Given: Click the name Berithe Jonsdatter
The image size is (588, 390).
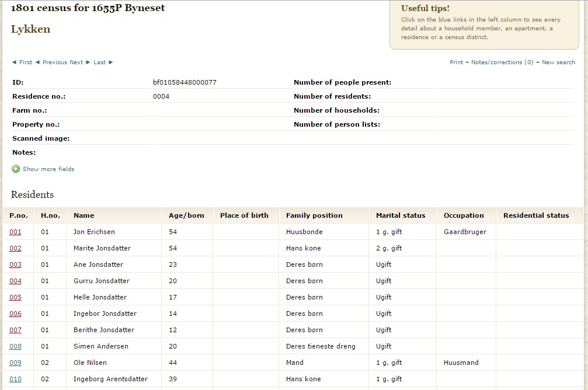Looking at the screenshot, I should (104, 330).
